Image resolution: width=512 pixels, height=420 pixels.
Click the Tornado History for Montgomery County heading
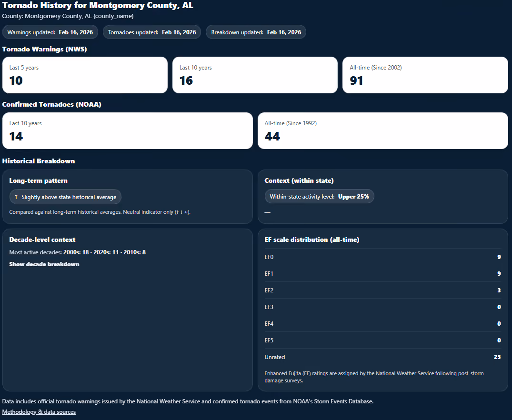click(x=98, y=5)
